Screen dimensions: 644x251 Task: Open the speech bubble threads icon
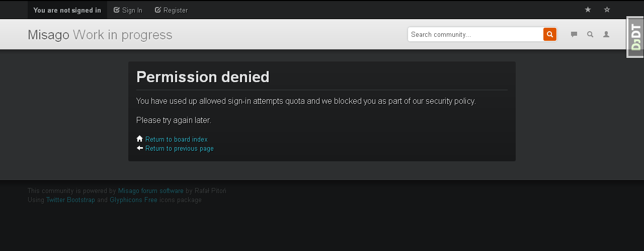pos(574,34)
